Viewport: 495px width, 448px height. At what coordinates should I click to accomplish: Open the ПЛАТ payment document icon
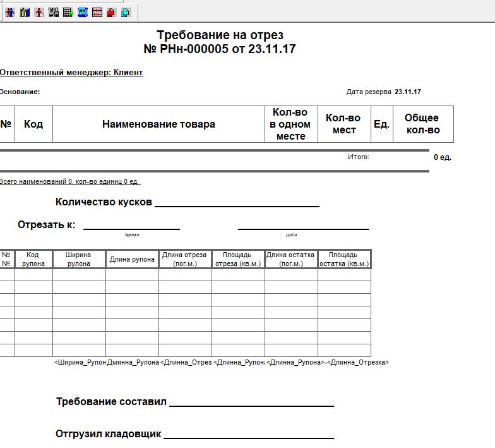[54, 12]
